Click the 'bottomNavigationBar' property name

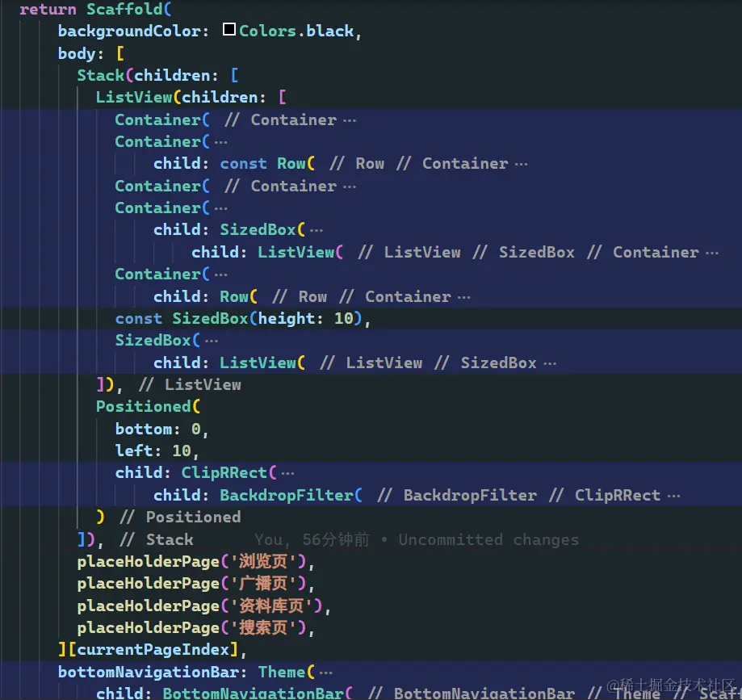coord(148,673)
